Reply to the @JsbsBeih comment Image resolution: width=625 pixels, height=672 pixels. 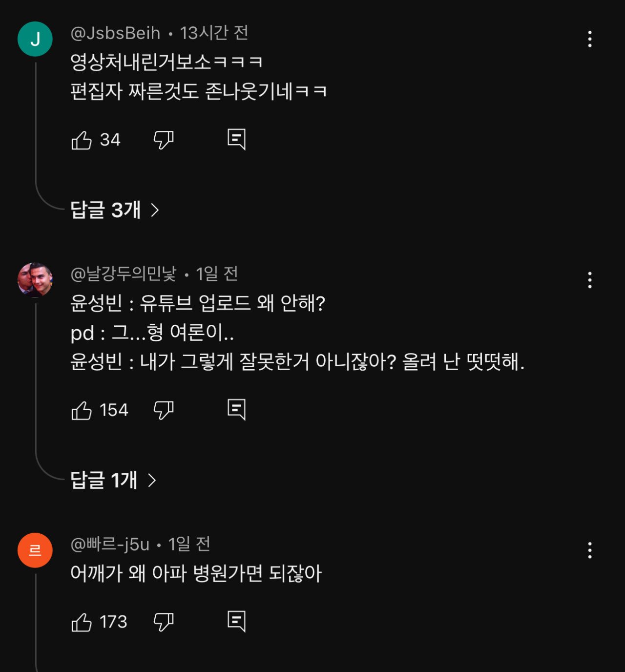237,140
